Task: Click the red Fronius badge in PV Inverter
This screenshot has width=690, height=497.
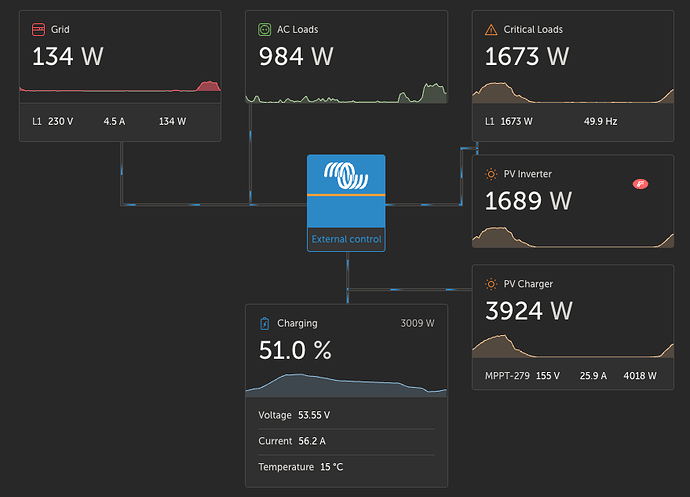Action: [640, 184]
